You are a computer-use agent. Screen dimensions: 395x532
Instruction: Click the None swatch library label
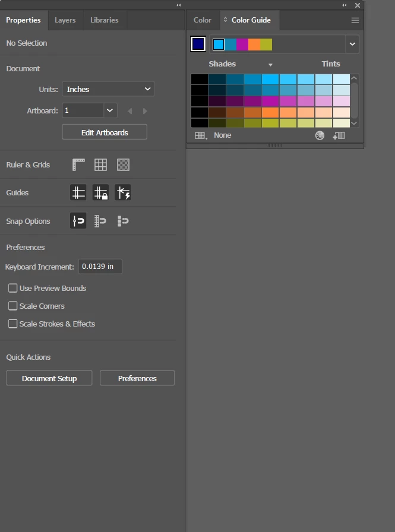coord(223,135)
